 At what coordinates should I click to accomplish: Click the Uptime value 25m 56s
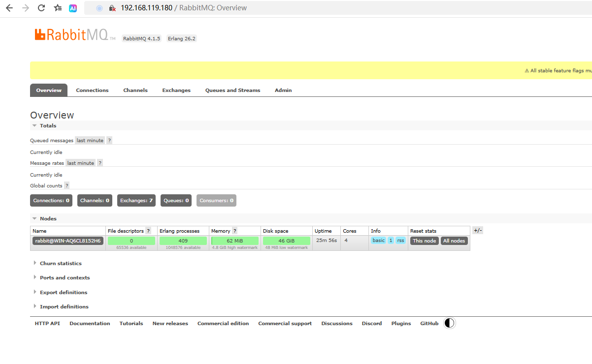[327, 240]
